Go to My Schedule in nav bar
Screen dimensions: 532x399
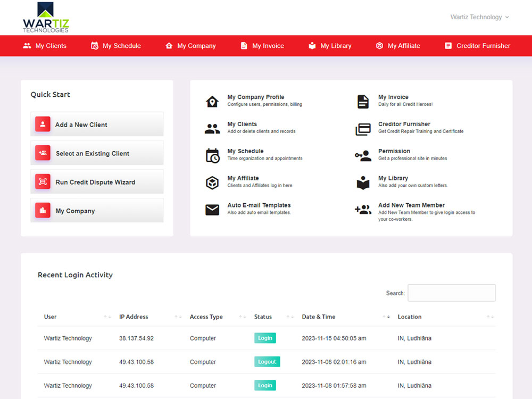115,46
